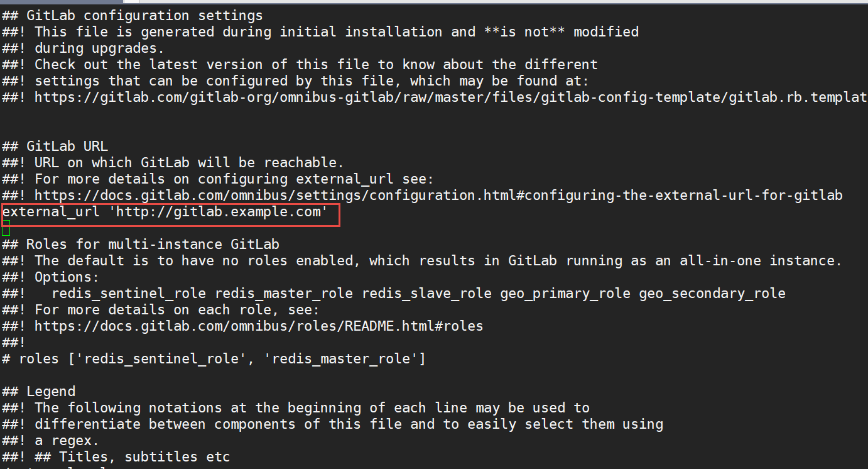
Task: Click the commented "# roles" array line
Action: tap(214, 359)
